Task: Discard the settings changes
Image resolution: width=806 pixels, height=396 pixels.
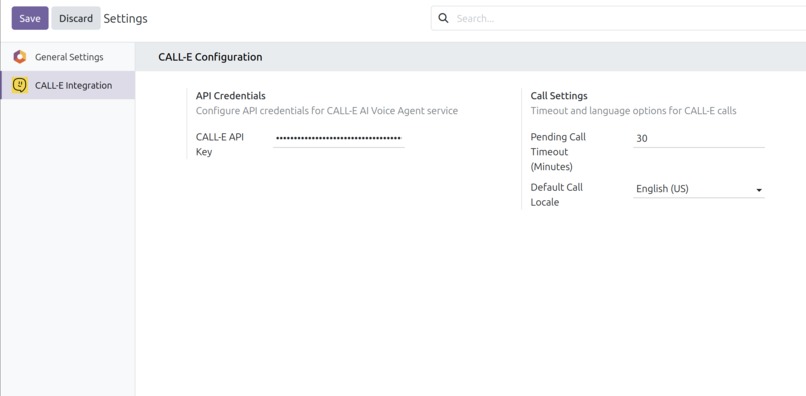Action: coord(76,19)
